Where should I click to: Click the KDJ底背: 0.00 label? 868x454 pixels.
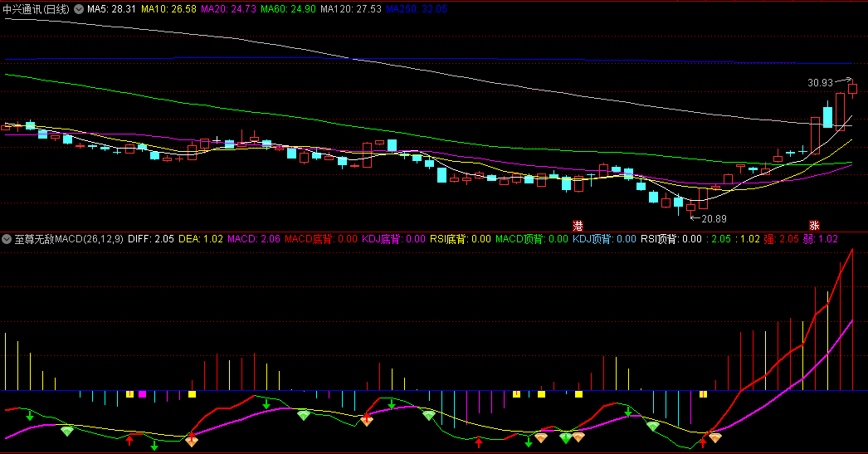coord(393,239)
